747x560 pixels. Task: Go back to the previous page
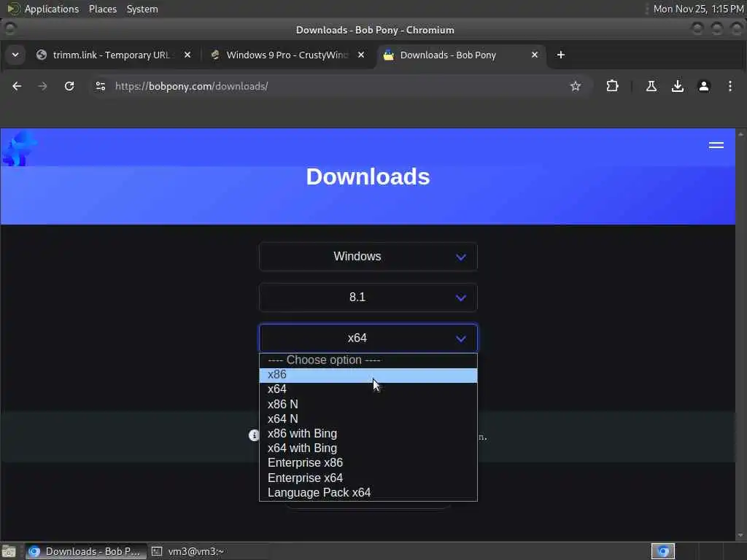[x=17, y=86]
